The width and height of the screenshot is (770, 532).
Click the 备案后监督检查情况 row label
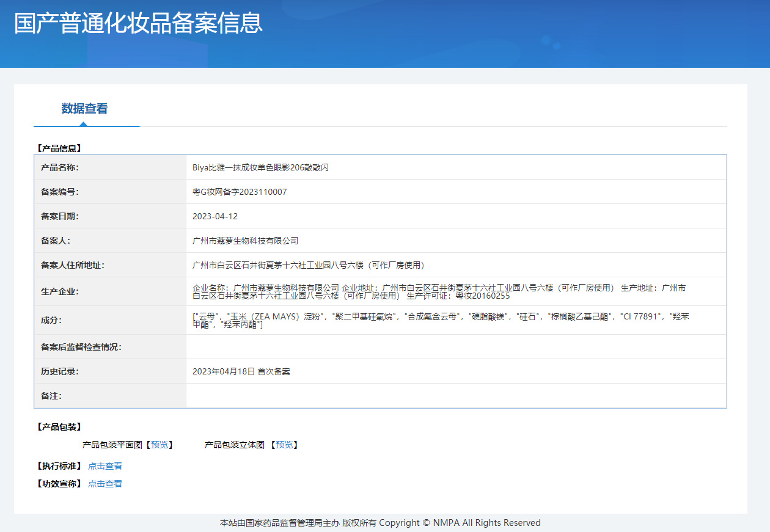tap(81, 347)
